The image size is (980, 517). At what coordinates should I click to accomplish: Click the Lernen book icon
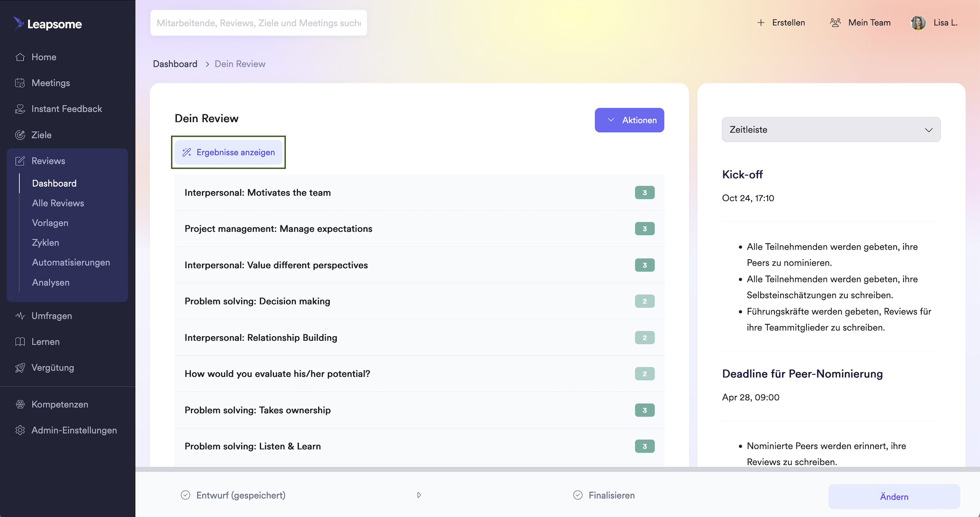pyautogui.click(x=20, y=341)
